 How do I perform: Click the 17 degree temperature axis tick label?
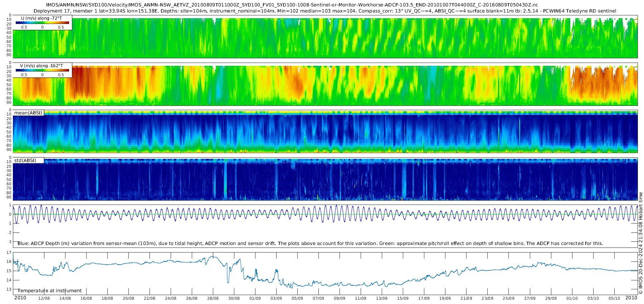9,252
